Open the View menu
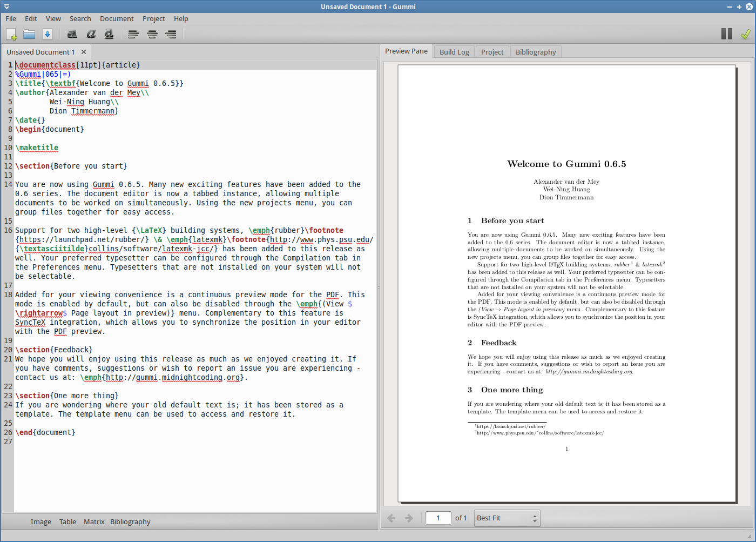This screenshot has width=756, height=542. tap(53, 18)
